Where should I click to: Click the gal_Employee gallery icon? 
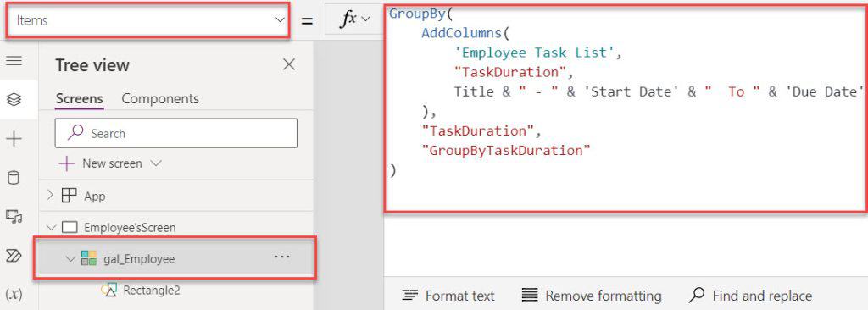88,258
